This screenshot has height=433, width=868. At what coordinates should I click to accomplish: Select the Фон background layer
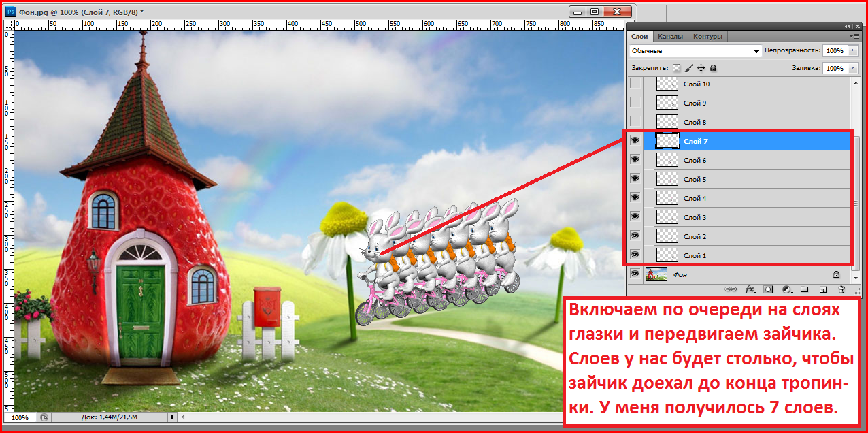(747, 274)
